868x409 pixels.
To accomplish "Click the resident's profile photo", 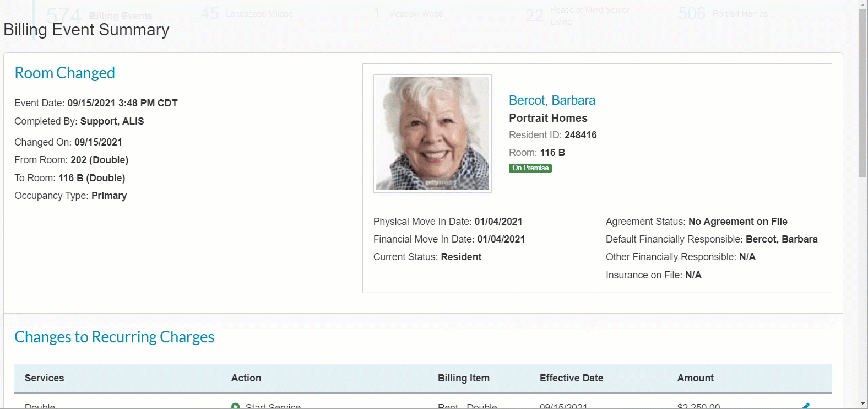I will 432,134.
